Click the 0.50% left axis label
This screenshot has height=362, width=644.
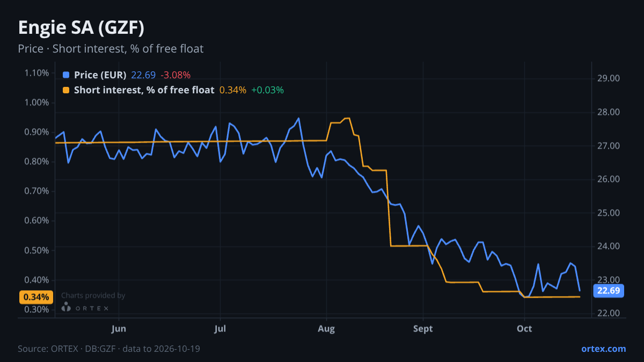pos(36,250)
